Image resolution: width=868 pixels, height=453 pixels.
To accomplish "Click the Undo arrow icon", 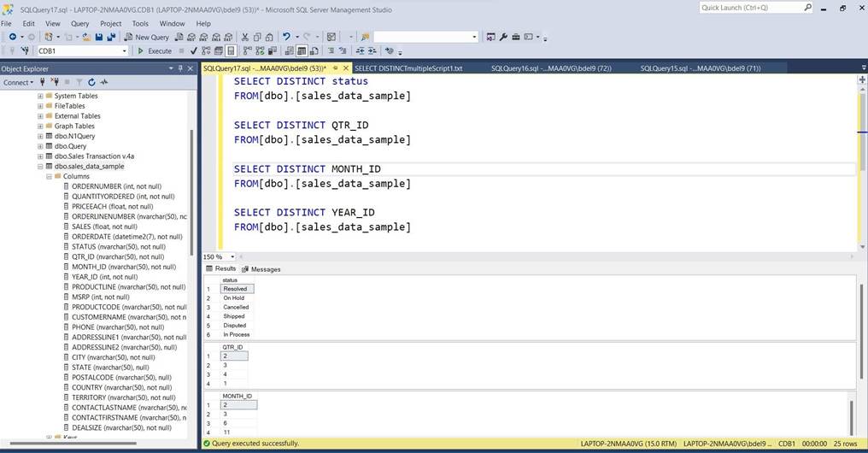I will point(286,38).
